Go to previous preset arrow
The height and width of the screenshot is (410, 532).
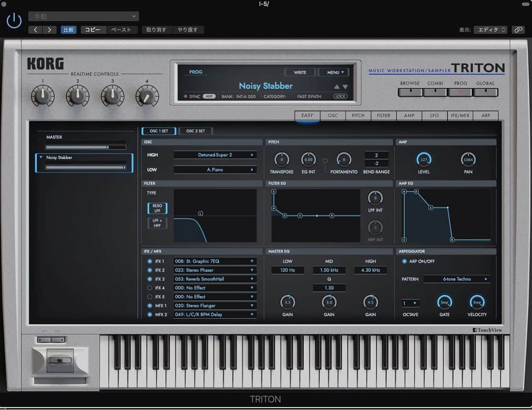35,30
